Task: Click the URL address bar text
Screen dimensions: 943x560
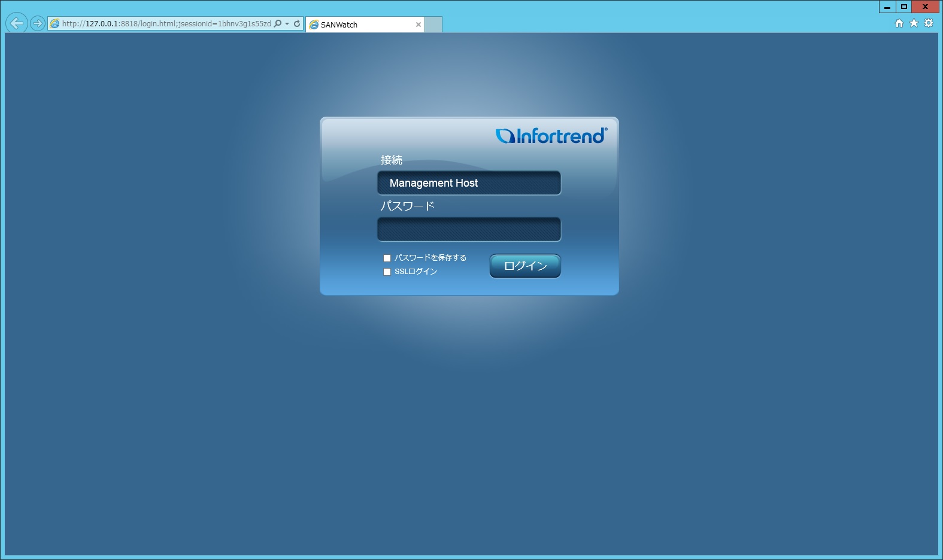Action: pyautogui.click(x=166, y=24)
